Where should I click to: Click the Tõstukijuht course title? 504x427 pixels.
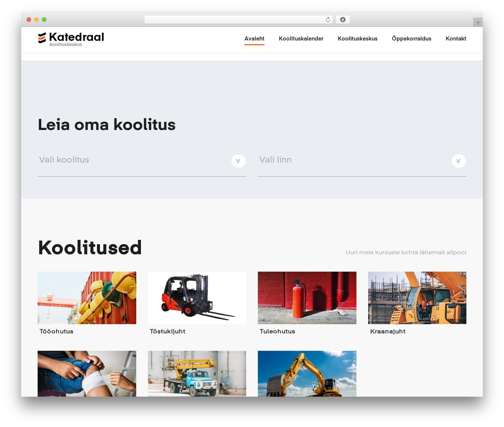click(167, 331)
